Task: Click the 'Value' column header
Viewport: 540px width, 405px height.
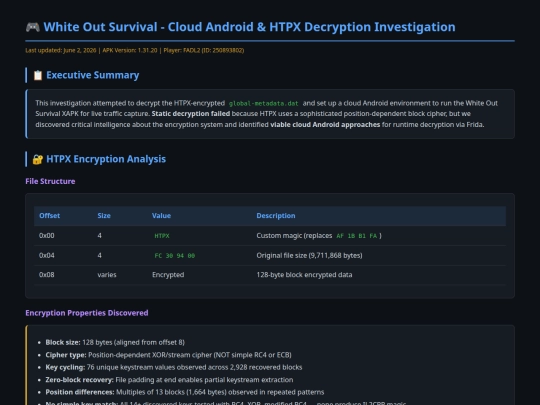Action: coord(162,216)
